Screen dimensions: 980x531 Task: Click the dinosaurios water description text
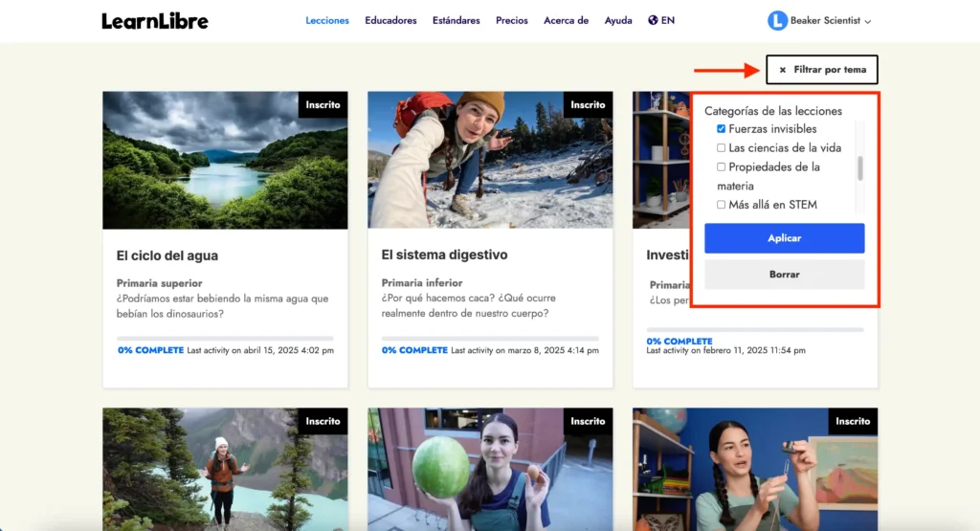pyautogui.click(x=222, y=306)
